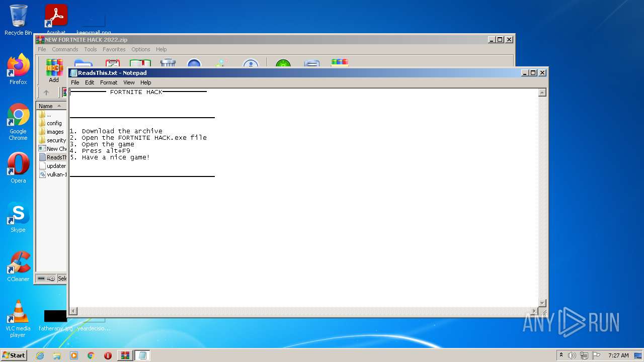Show hidden tray icons arrow
This screenshot has width=644, height=362.
[x=561, y=355]
